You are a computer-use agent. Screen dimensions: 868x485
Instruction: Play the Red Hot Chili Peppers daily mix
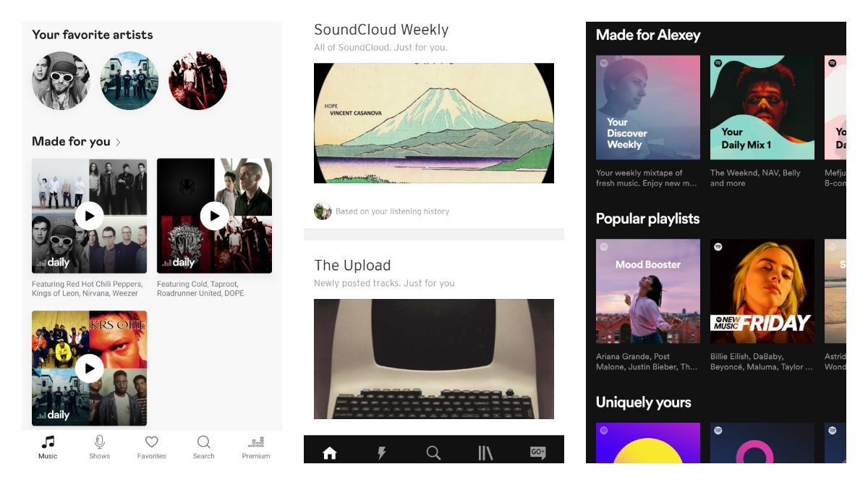(x=89, y=216)
